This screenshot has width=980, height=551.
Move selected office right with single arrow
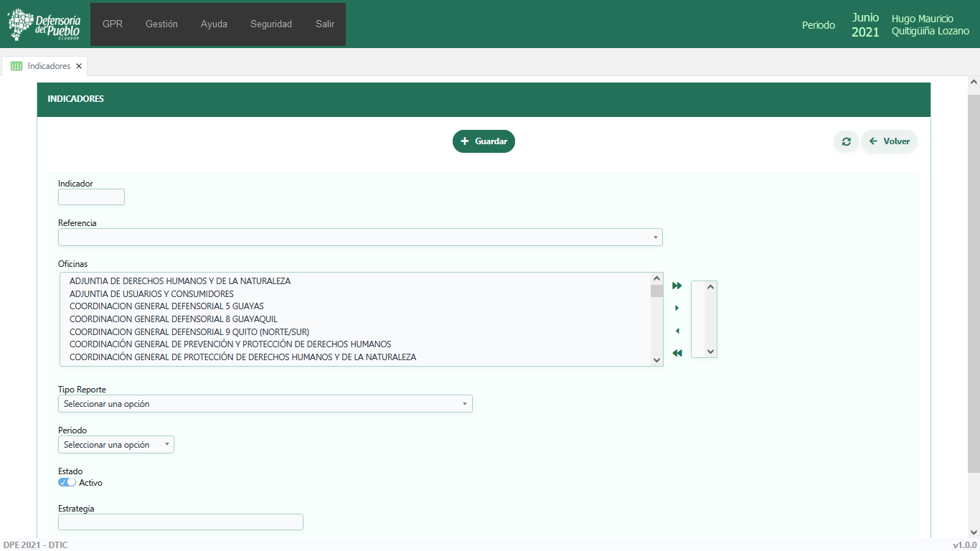[x=677, y=308]
